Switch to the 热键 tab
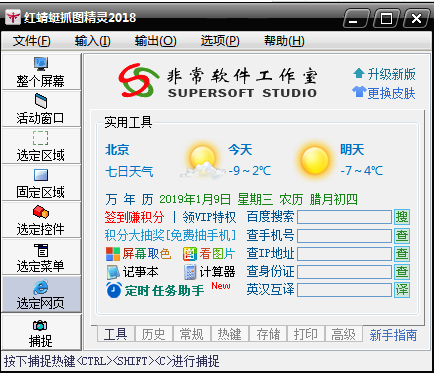Viewport: 434px width, 373px height. [x=229, y=334]
